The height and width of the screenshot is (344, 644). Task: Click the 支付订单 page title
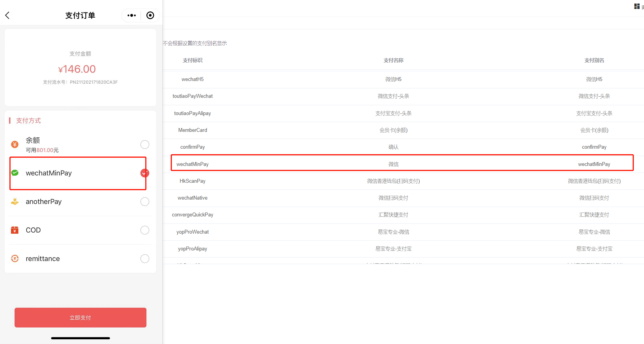(80, 15)
